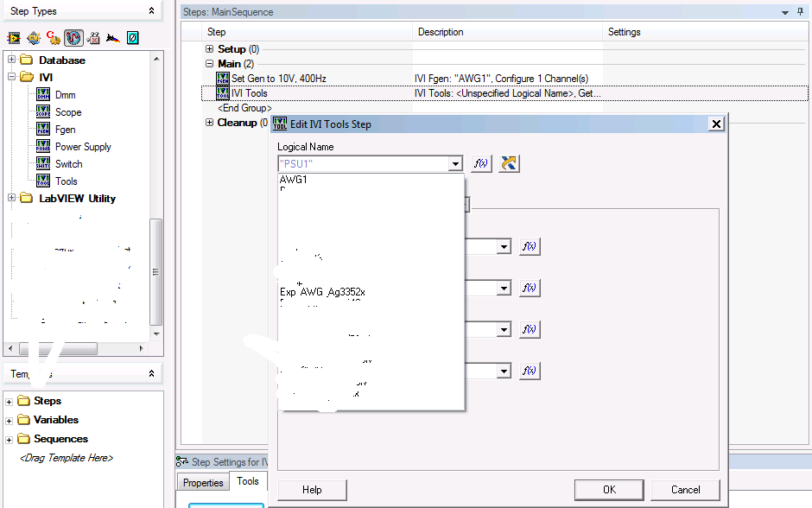Click the Logical Name "PSU1" field

tap(364, 163)
